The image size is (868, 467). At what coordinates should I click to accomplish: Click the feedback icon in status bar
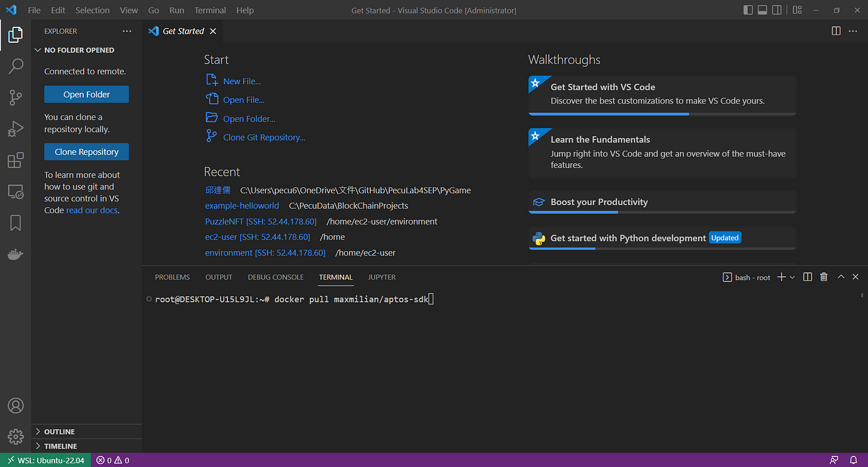(x=834, y=460)
